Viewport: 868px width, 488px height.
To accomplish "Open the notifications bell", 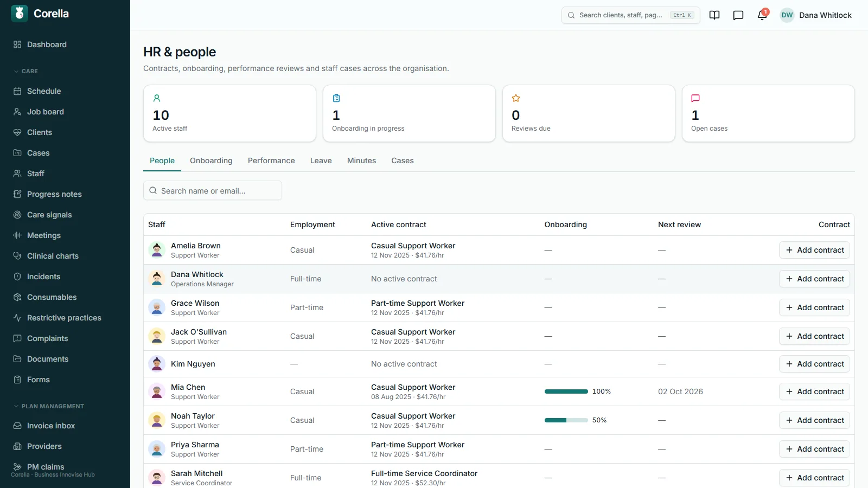I will tap(762, 15).
